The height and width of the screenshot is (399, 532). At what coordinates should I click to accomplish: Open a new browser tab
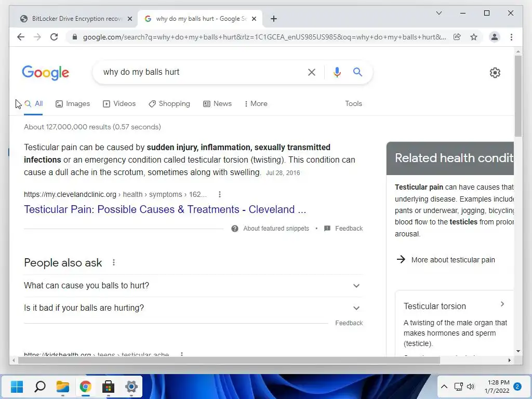[x=274, y=19]
